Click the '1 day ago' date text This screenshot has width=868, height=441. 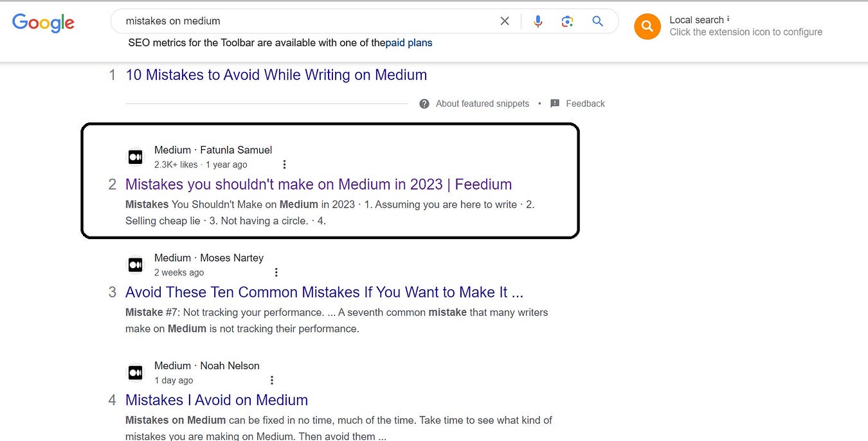point(174,381)
